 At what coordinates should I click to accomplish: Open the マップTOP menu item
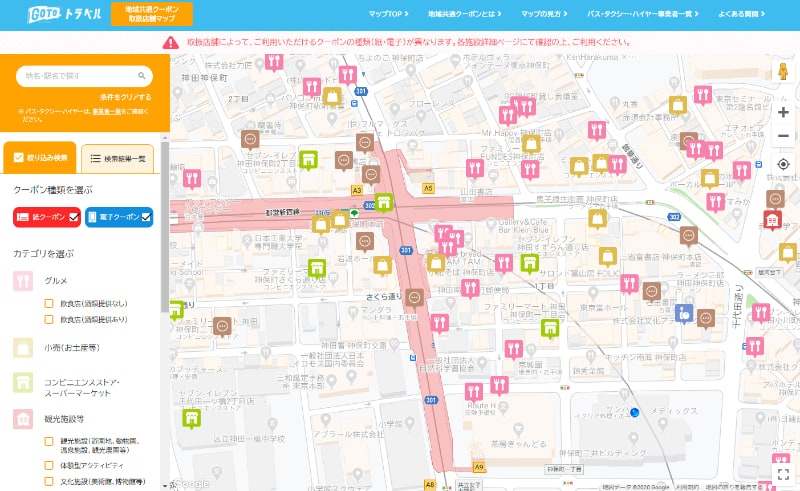[388, 14]
